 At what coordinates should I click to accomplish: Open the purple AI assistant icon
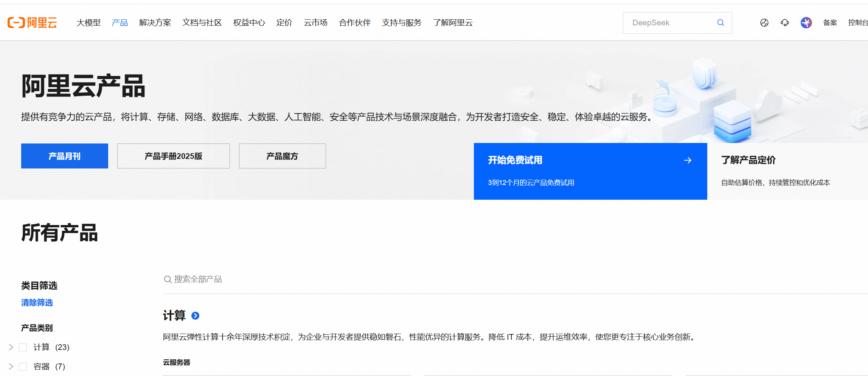coord(806,23)
